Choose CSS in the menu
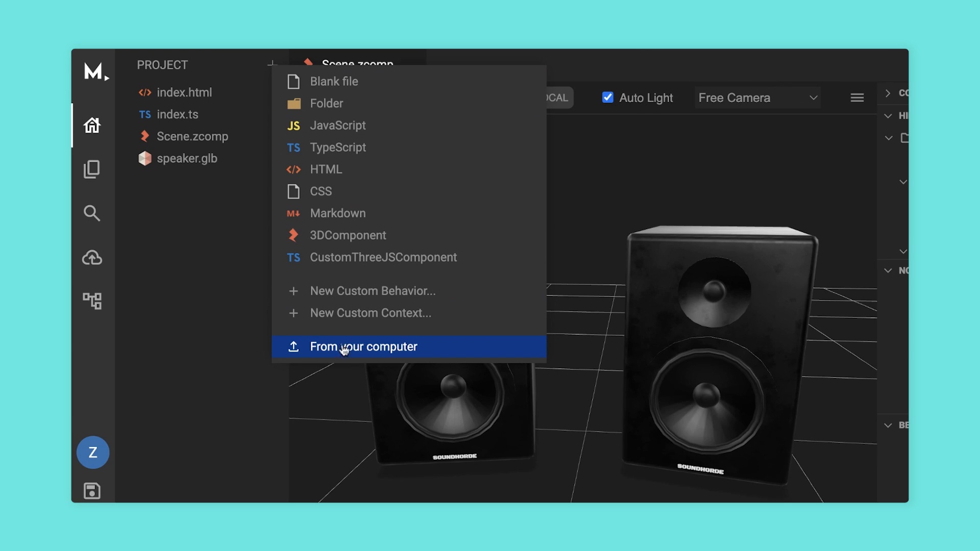The width and height of the screenshot is (980, 551). click(x=409, y=191)
